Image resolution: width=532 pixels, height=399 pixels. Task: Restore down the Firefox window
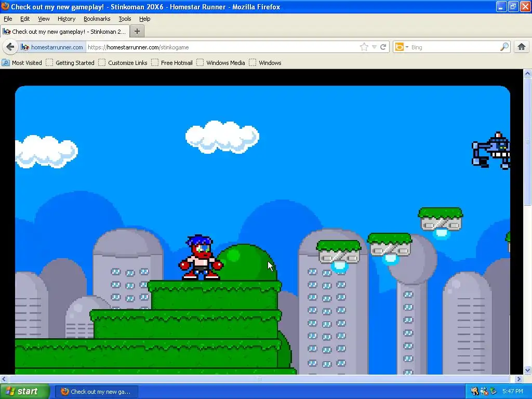pyautogui.click(x=513, y=6)
